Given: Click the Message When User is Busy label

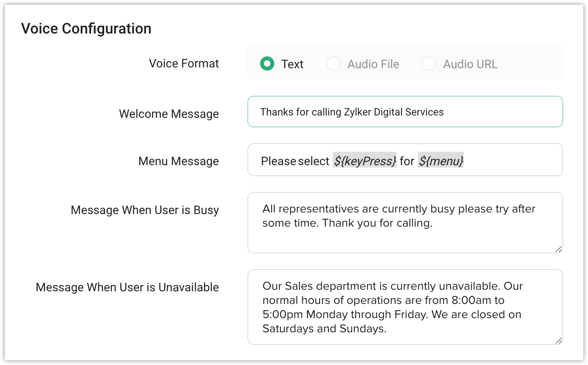Looking at the screenshot, I should point(144,210).
